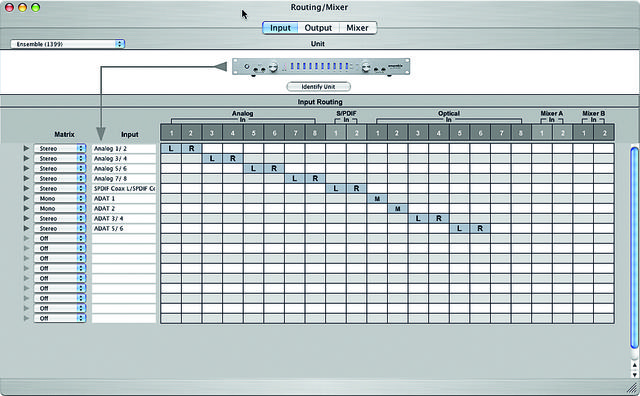Open Matrix dropdown for Analog 1/2 row
This screenshot has width=640, height=396.
click(x=60, y=149)
